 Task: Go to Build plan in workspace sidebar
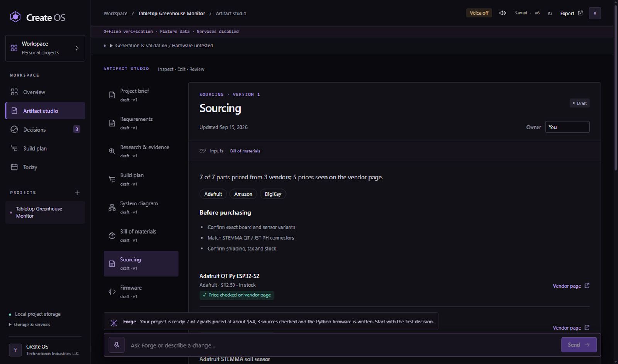45,149
